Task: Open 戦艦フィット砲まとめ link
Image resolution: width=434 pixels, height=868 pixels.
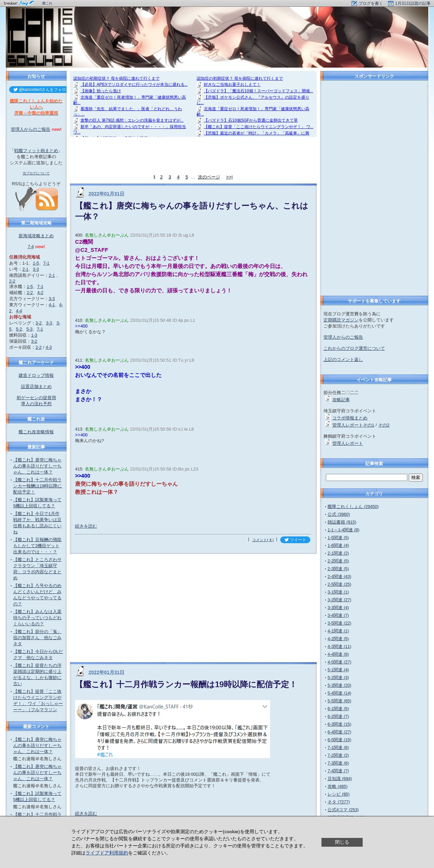Action: point(36,151)
